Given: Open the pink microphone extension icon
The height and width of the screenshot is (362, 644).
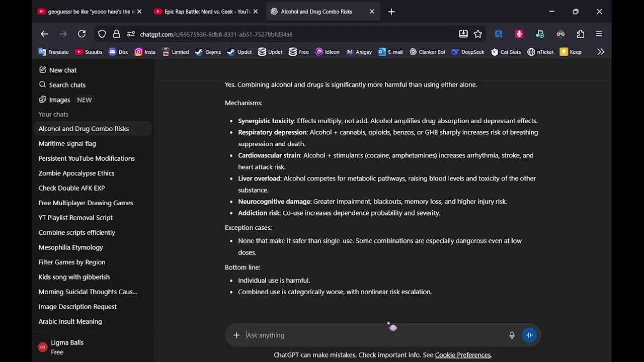Looking at the screenshot, I should 519,34.
